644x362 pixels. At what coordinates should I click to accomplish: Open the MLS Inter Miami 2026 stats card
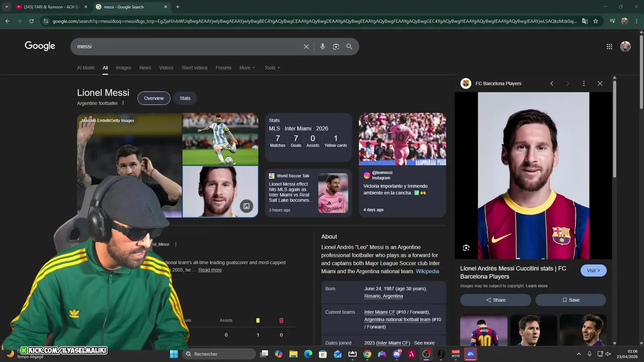[308, 138]
